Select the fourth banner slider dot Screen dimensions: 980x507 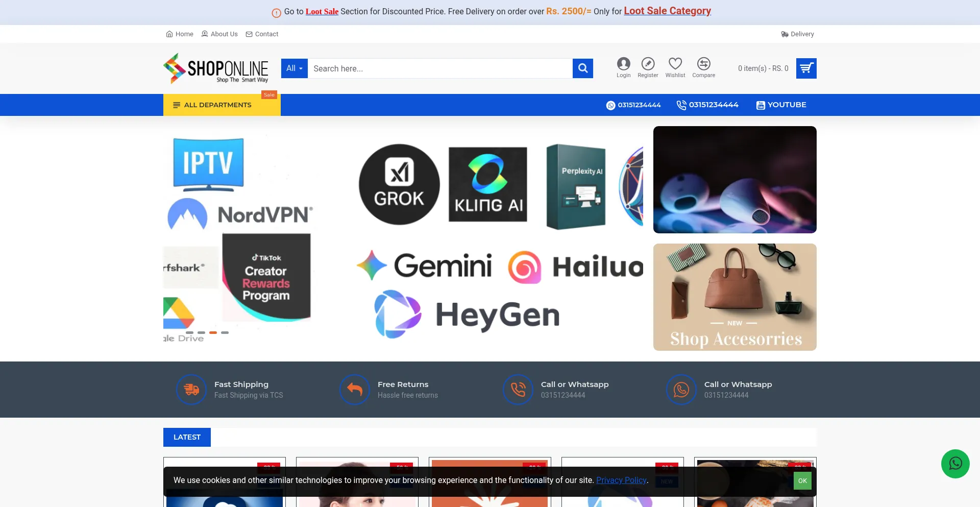coord(225,332)
